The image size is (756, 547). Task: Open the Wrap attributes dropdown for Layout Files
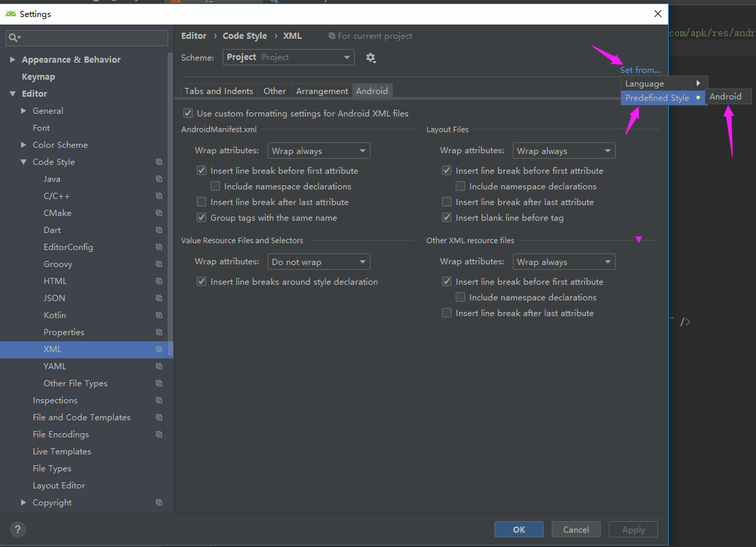(563, 151)
